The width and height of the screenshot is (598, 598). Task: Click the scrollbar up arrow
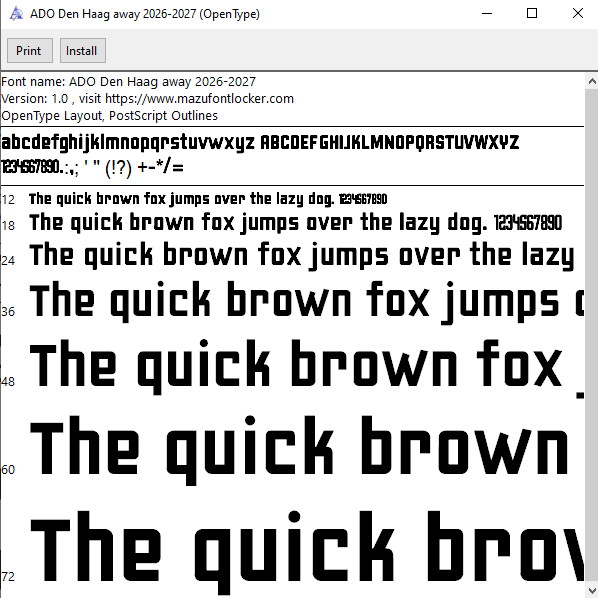[x=592, y=81]
